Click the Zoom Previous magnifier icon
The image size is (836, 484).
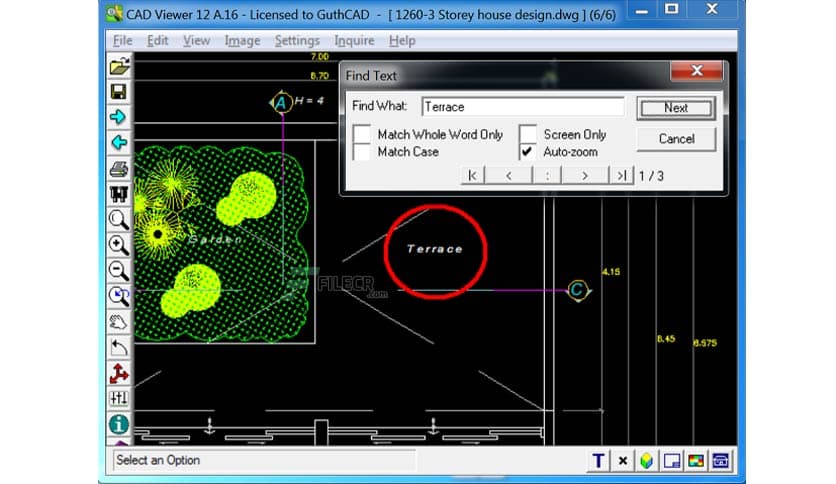pyautogui.click(x=119, y=296)
